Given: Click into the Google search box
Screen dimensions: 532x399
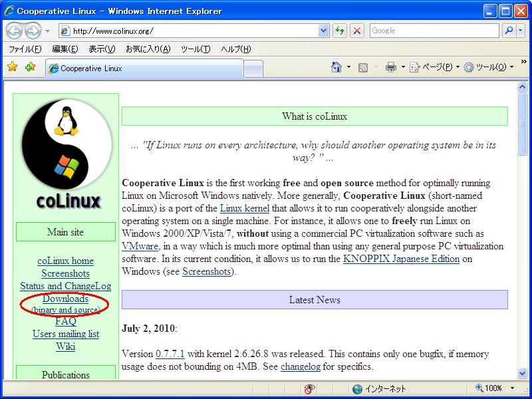Looking at the screenshot, I should [434, 31].
